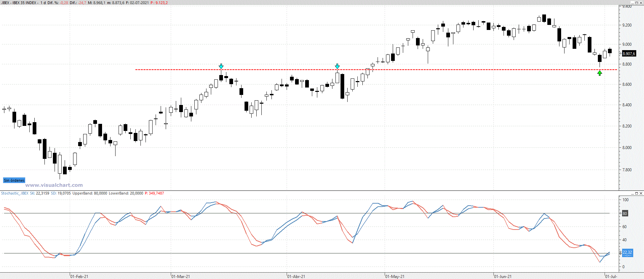This screenshot has height=279, width=644.
Task: Click the 100 level on stochastic axis
Action: [625, 200]
